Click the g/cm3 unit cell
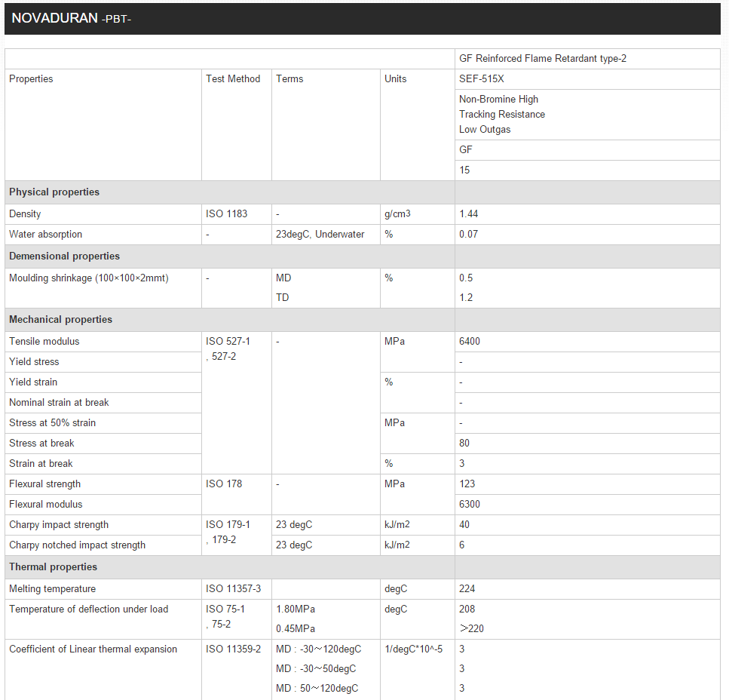 (x=418, y=214)
